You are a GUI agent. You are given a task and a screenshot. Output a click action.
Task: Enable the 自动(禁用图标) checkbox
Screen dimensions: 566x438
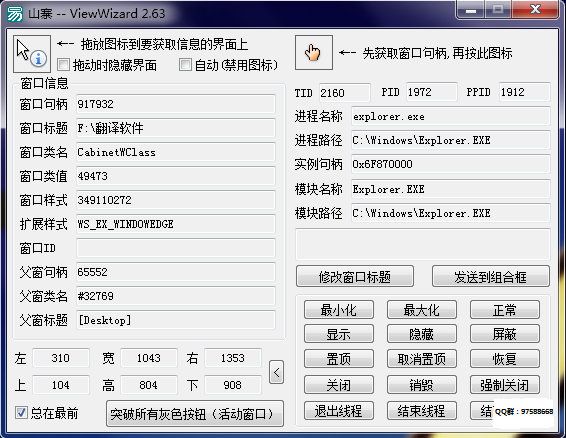pyautogui.click(x=185, y=65)
